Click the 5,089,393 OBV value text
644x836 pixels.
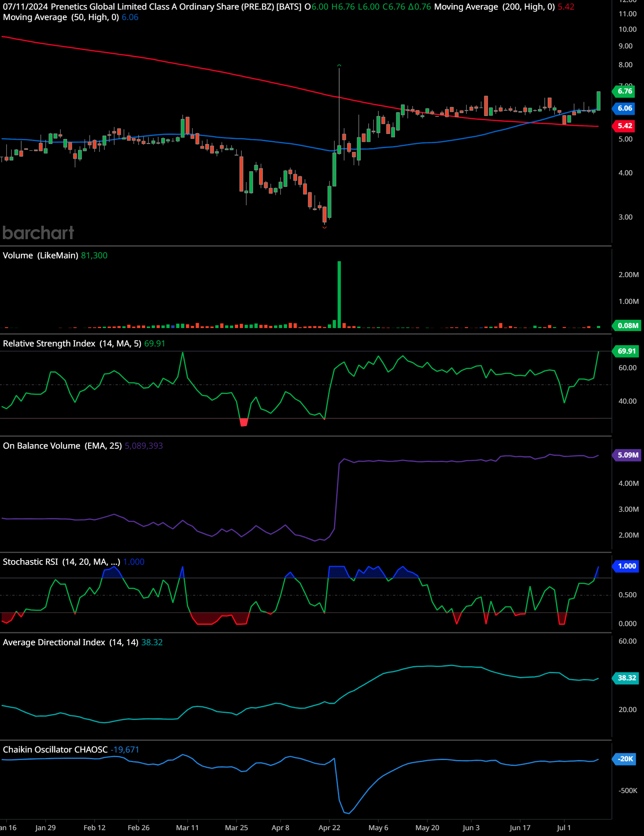pos(144,446)
